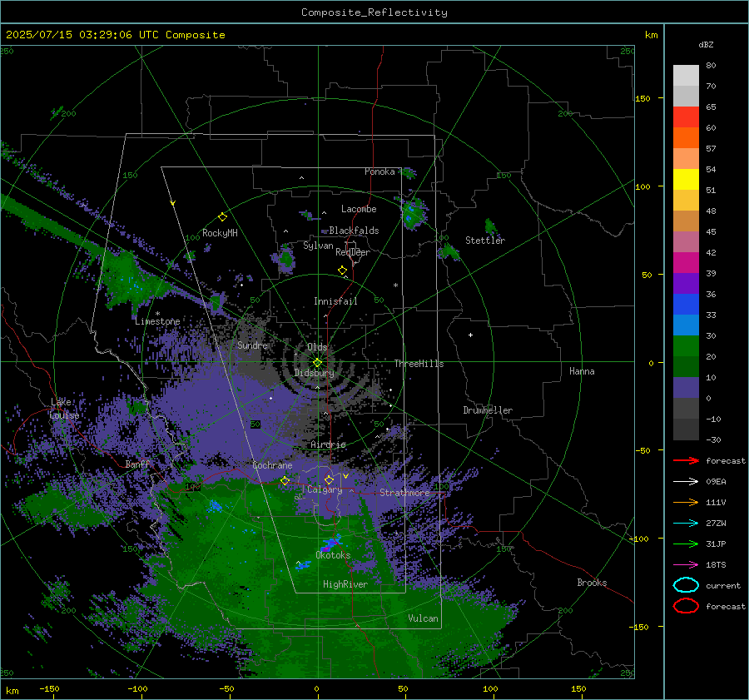This screenshot has width=749, height=700.
Task: Click the Stettler city label
Action: (x=485, y=241)
